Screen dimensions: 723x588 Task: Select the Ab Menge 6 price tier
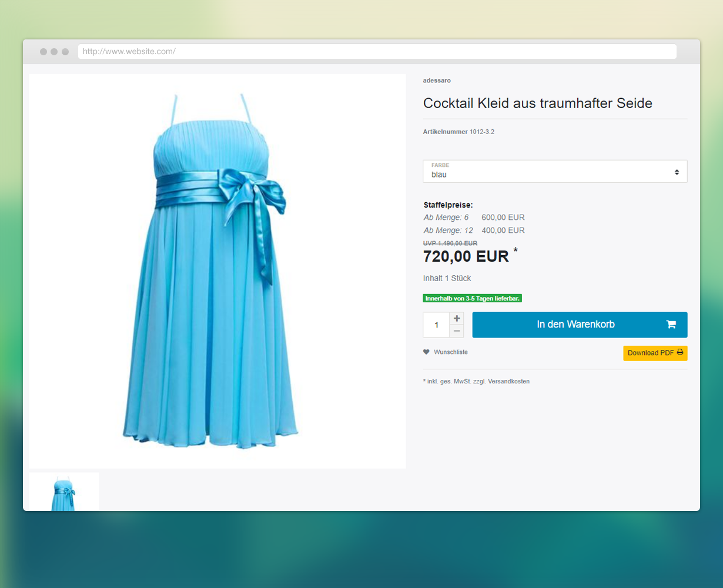[474, 218]
